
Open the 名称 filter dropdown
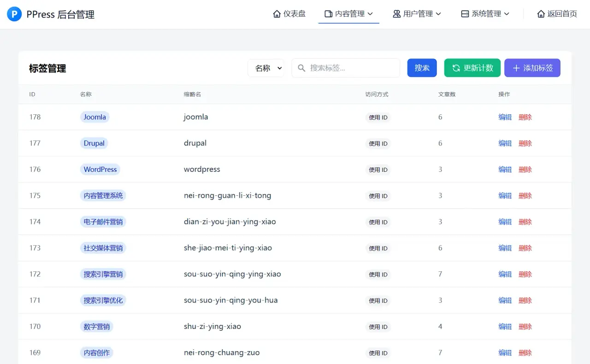coord(266,68)
